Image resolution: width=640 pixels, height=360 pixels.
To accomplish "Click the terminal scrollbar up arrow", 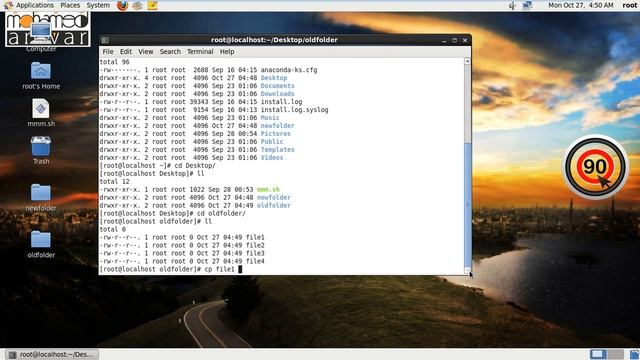I will click(x=467, y=61).
